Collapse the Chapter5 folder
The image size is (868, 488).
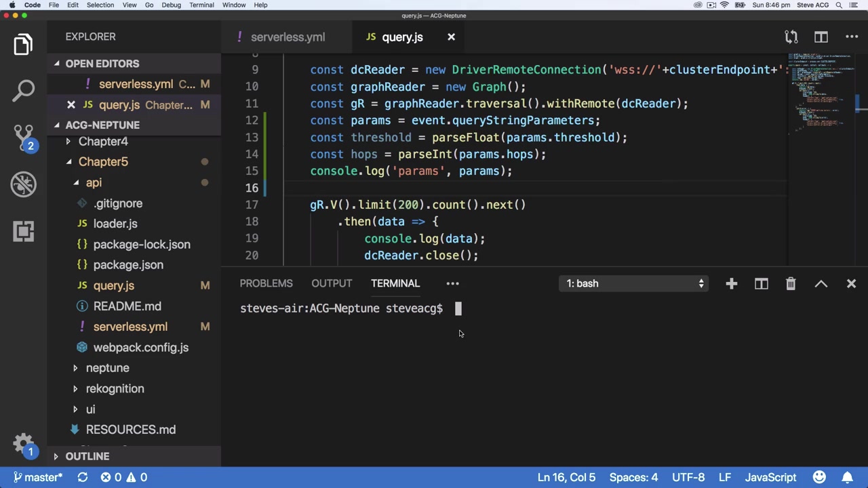point(103,162)
